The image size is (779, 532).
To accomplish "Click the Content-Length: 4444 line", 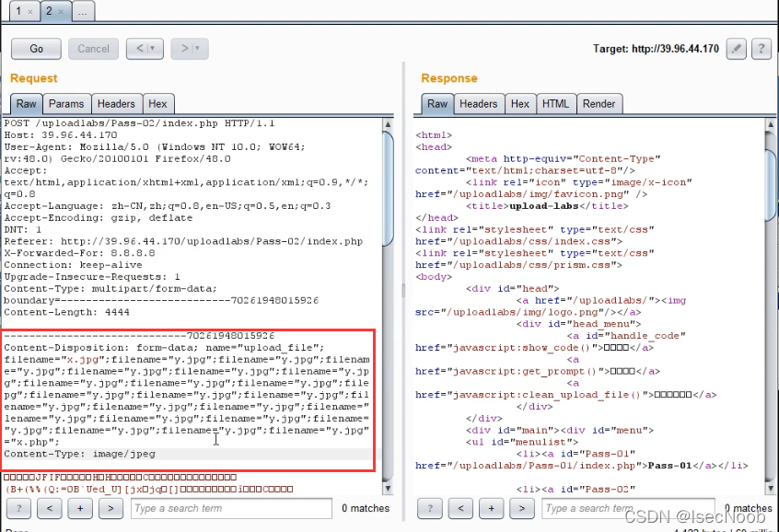I will 66,312.
